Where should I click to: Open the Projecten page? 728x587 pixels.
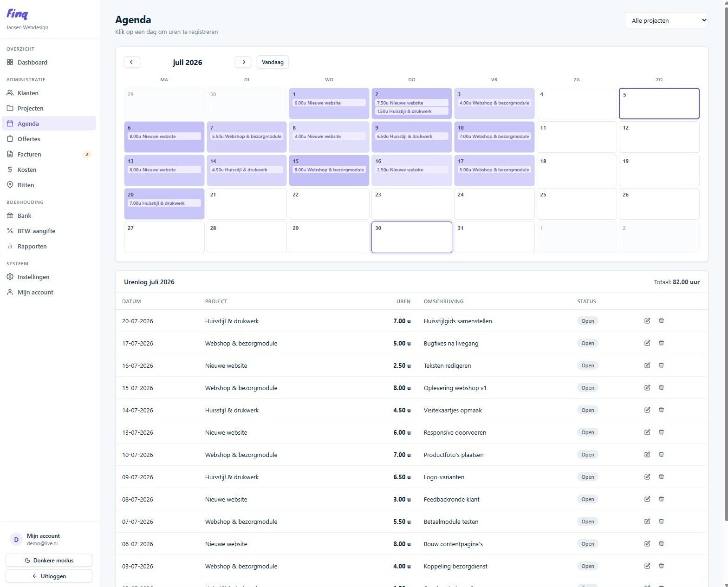pyautogui.click(x=49, y=108)
